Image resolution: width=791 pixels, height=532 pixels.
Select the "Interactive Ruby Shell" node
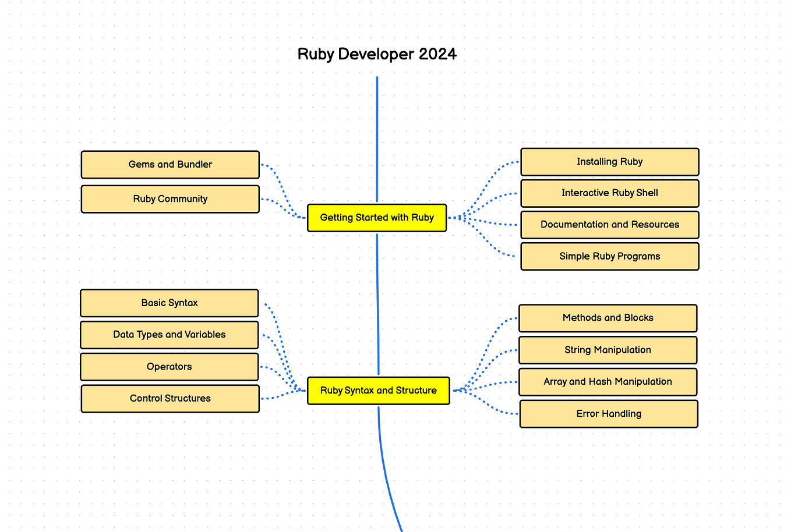pyautogui.click(x=609, y=193)
